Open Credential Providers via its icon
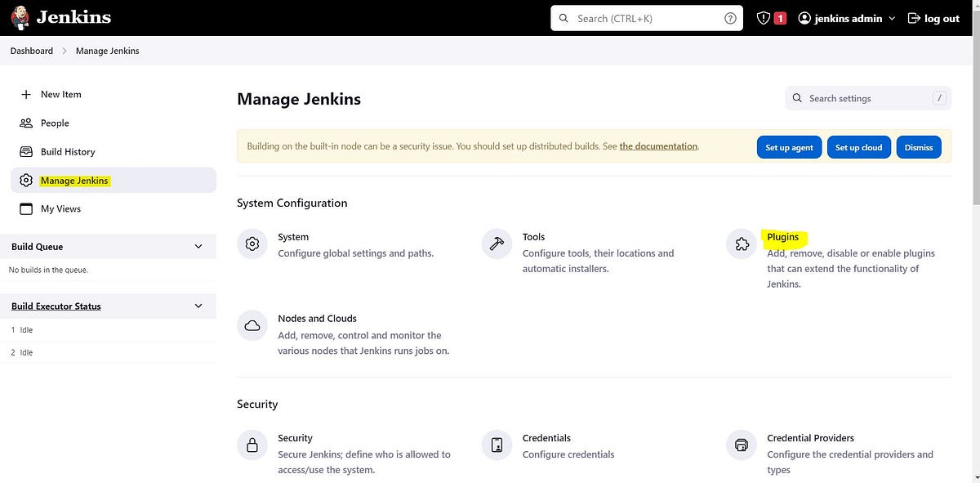This screenshot has width=980, height=483. (741, 445)
